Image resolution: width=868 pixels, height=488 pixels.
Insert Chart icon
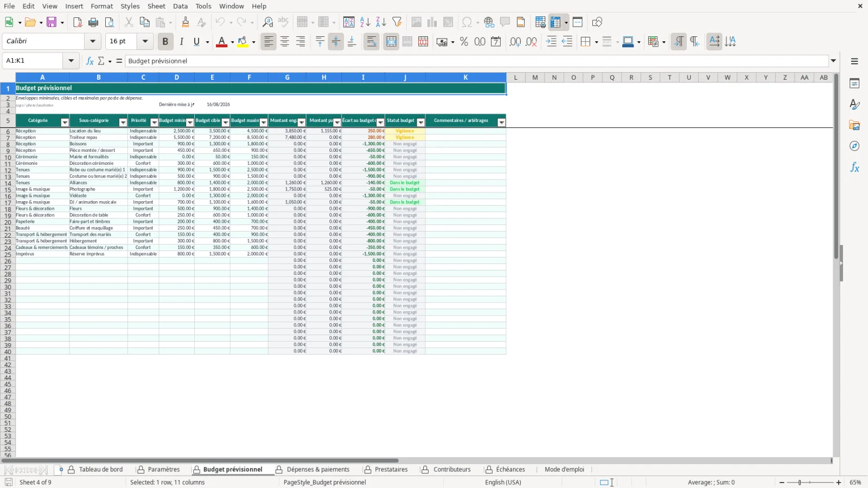[x=432, y=22]
